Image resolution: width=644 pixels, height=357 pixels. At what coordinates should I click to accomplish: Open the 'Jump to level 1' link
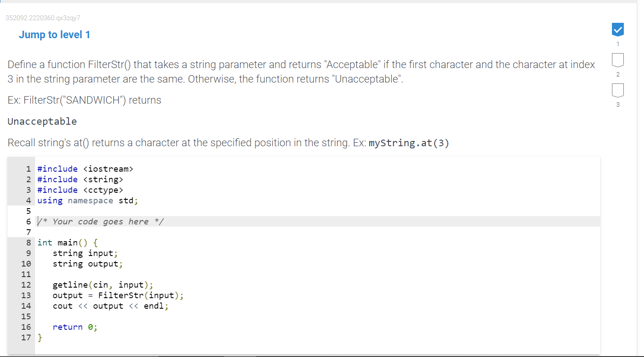pyautogui.click(x=54, y=34)
